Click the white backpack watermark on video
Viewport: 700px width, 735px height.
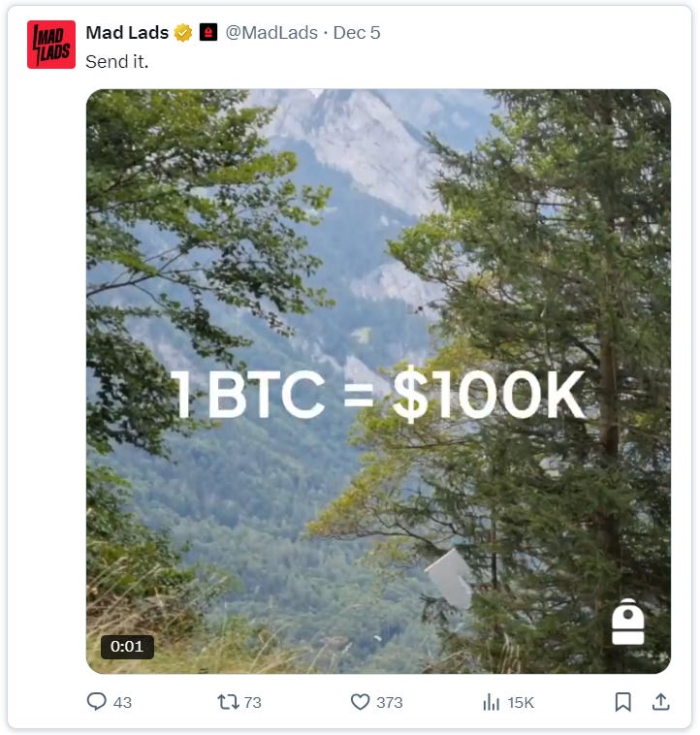pos(628,622)
